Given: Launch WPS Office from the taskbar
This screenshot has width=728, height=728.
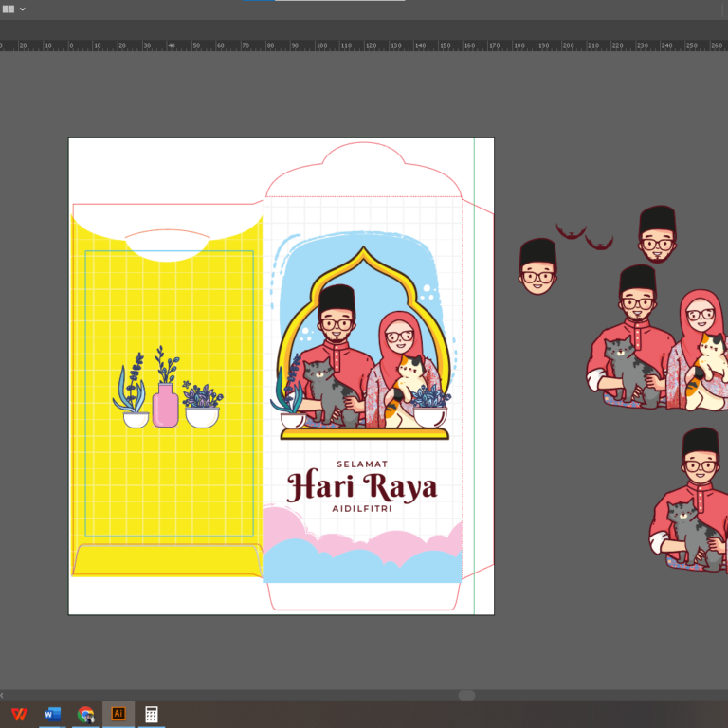Looking at the screenshot, I should (x=19, y=714).
